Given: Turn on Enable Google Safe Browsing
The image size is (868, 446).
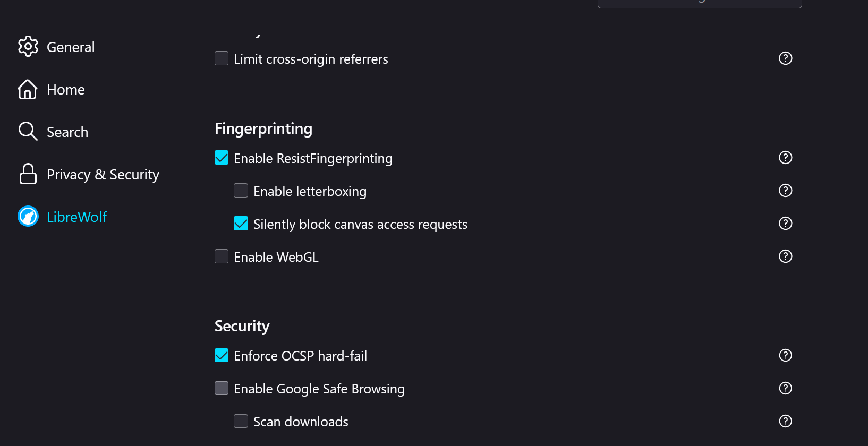Looking at the screenshot, I should tap(222, 388).
